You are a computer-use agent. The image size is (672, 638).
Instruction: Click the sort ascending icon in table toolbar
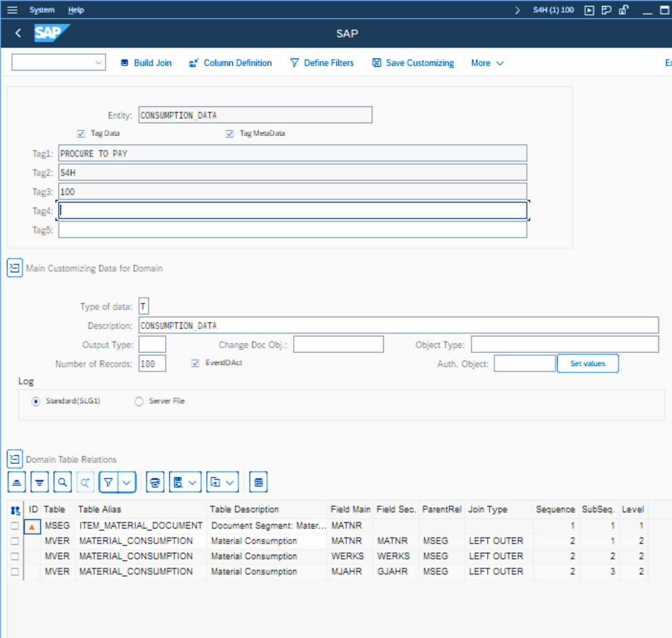(x=17, y=482)
